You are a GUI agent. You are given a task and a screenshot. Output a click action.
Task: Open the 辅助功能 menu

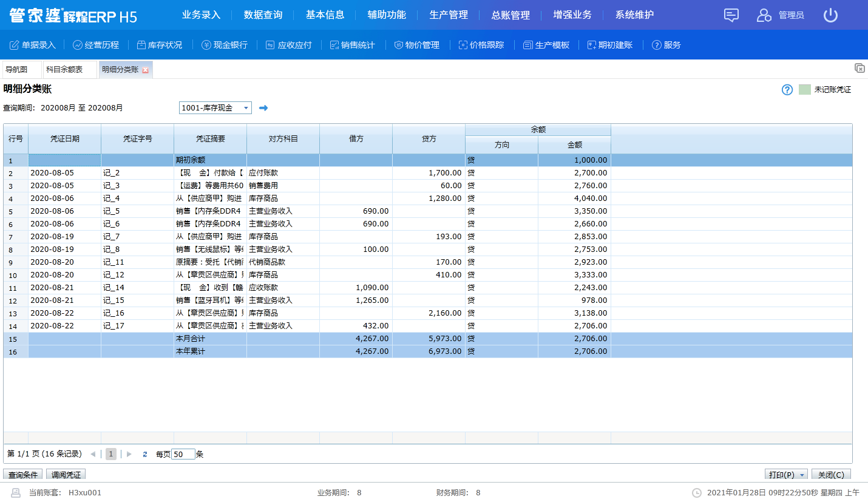tap(387, 15)
